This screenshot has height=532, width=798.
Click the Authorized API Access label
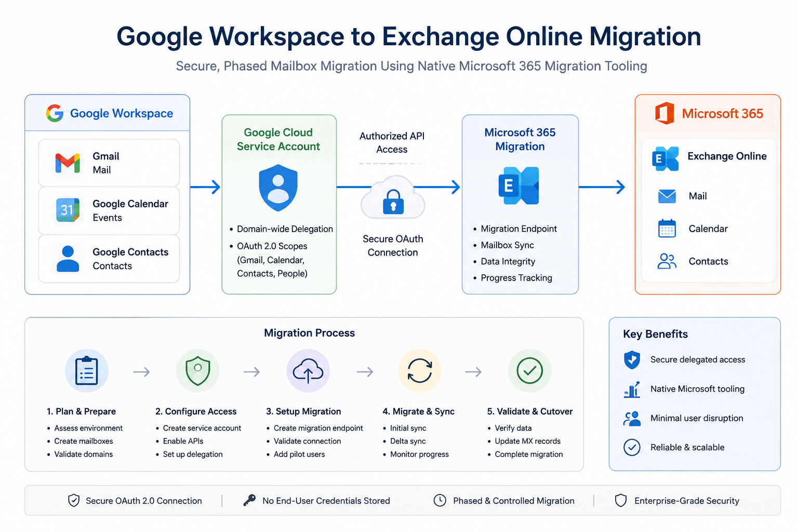(x=392, y=142)
